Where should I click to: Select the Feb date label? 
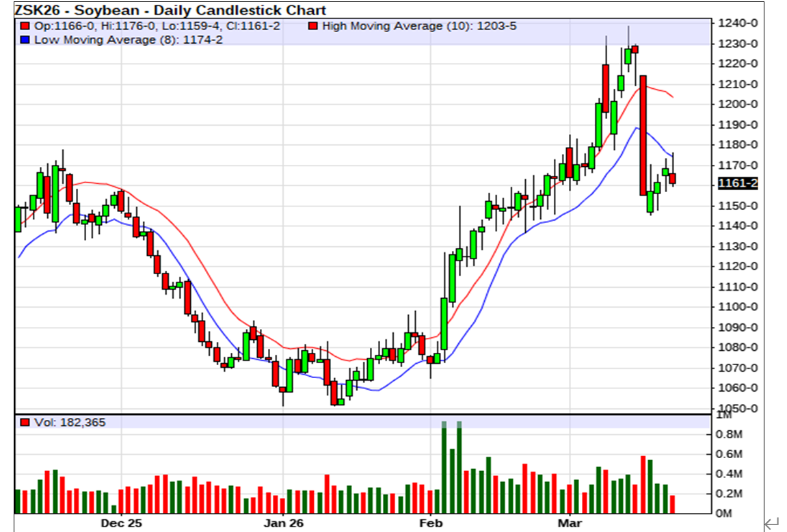(431, 523)
